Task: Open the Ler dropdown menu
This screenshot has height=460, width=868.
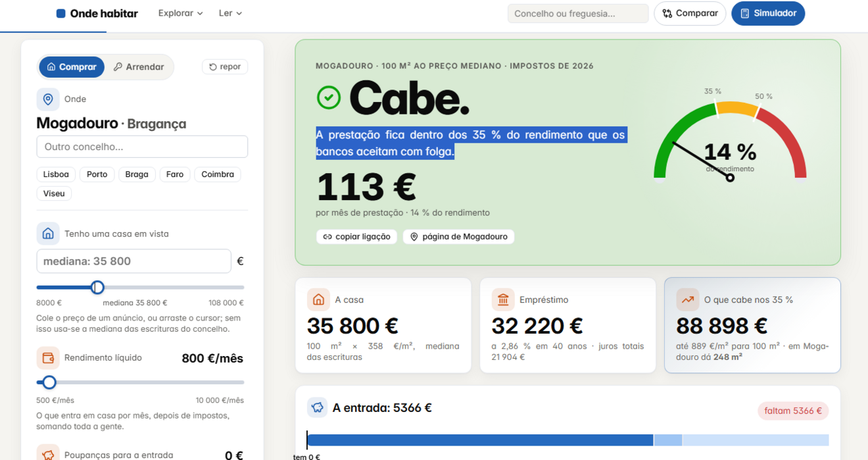Action: 230,13
